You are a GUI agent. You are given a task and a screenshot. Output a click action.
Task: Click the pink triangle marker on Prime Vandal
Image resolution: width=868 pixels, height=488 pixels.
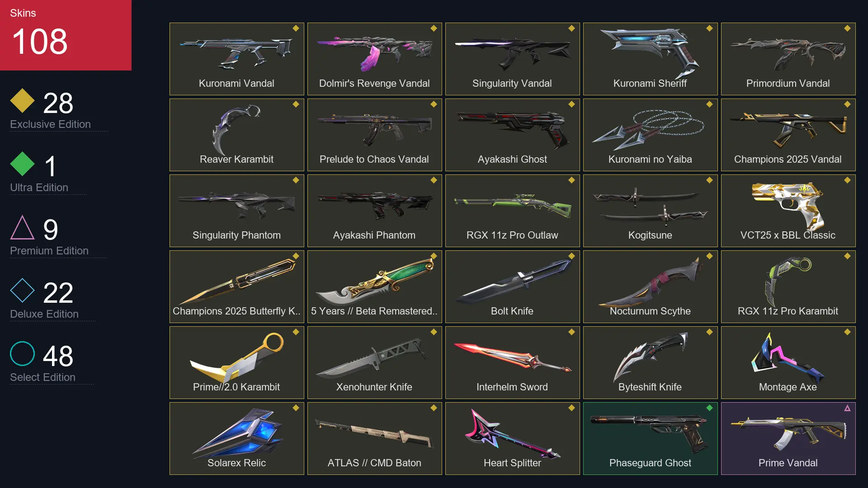click(847, 408)
